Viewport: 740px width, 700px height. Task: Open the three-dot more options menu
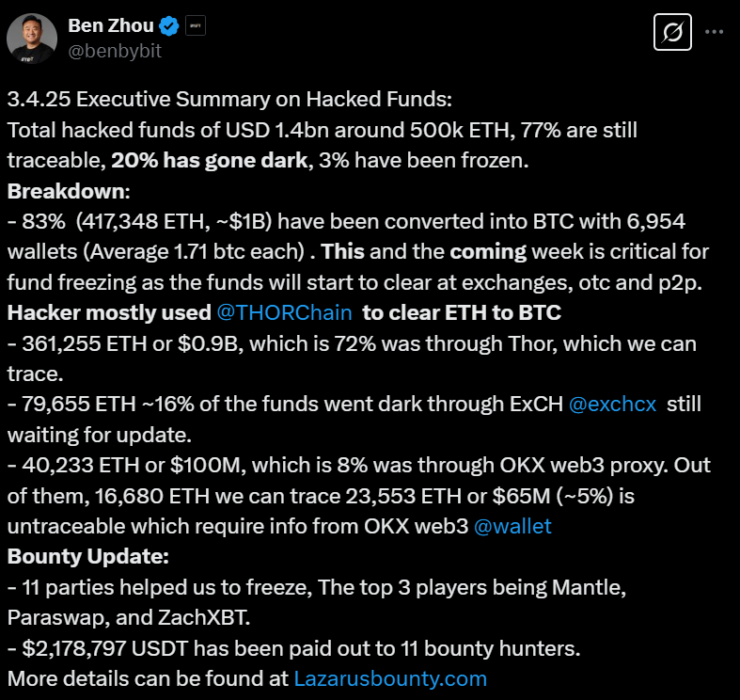(x=715, y=32)
